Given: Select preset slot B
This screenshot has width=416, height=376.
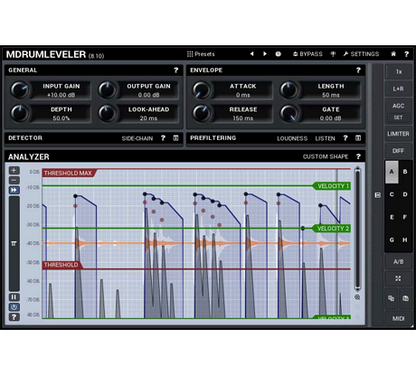Looking at the screenshot, I should pyautogui.click(x=405, y=172).
